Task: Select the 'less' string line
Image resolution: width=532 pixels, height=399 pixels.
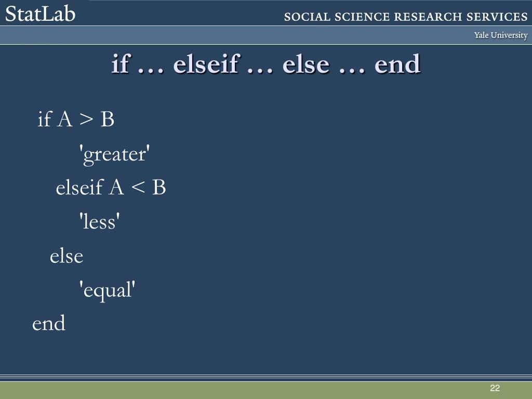Action: point(99,222)
